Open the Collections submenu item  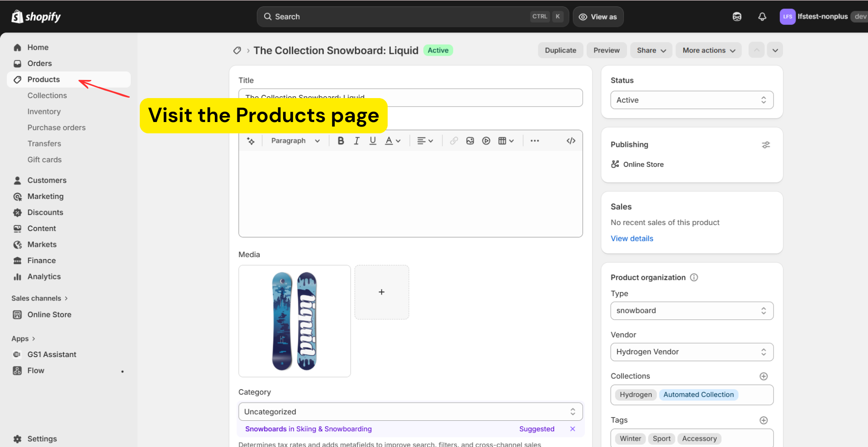(x=47, y=96)
